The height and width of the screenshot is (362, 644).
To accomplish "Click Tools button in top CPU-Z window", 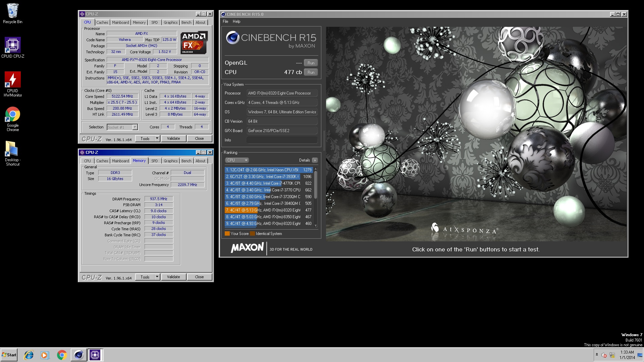I will tap(145, 138).
